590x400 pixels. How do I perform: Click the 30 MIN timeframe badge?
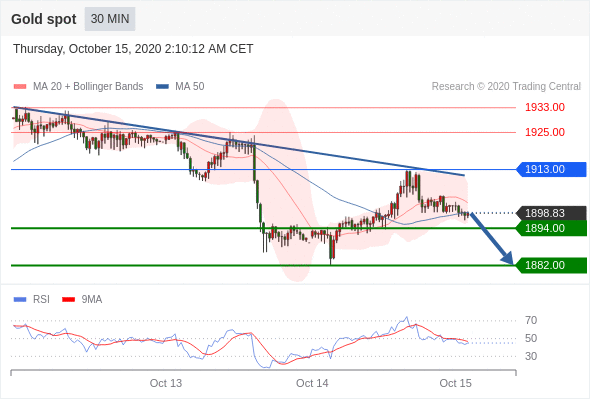[110, 19]
